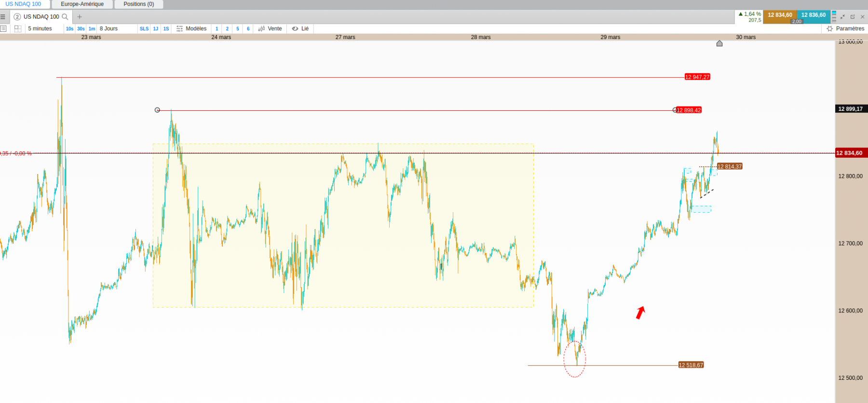Pop out chart into a new window
This screenshot has height=403, width=868.
click(853, 17)
